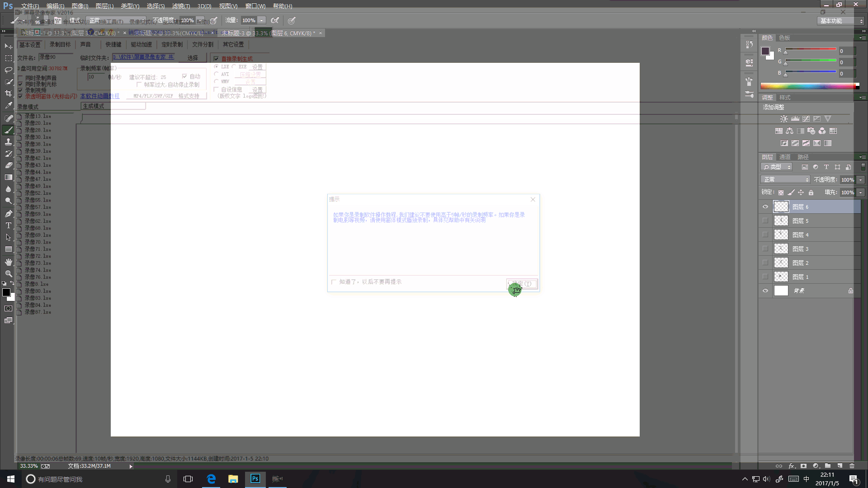Click 确定(Y) in the 提示 dialog
This screenshot has height=488, width=868.
tap(522, 284)
